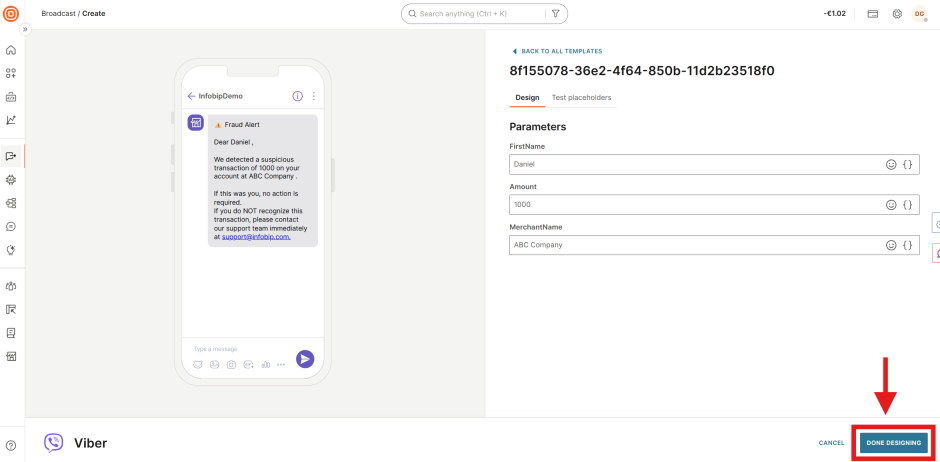The image size is (940, 462).
Task: Open the search filter funnel icon
Action: pos(555,13)
